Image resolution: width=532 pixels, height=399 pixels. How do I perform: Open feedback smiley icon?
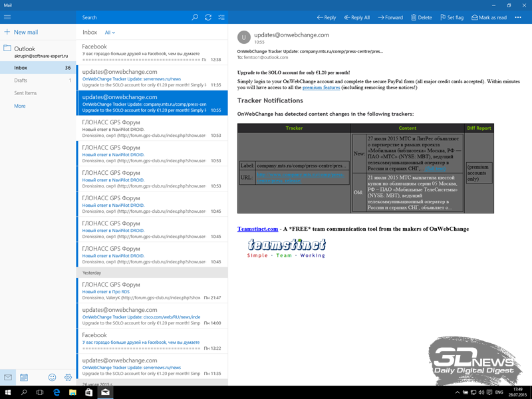pyautogui.click(x=52, y=377)
